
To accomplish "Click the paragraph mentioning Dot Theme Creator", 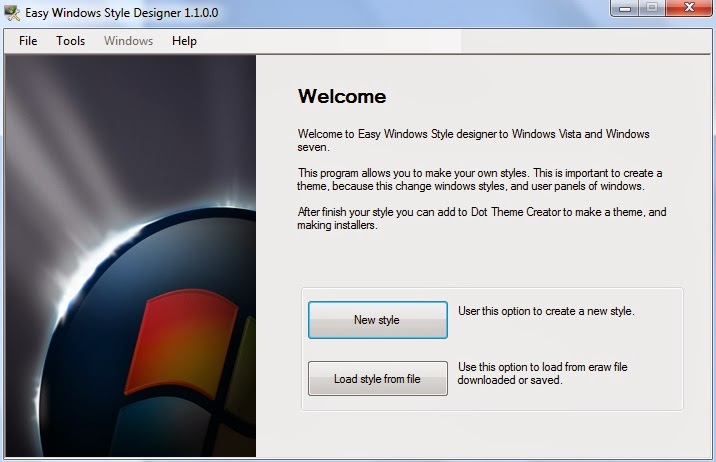I will click(x=482, y=218).
